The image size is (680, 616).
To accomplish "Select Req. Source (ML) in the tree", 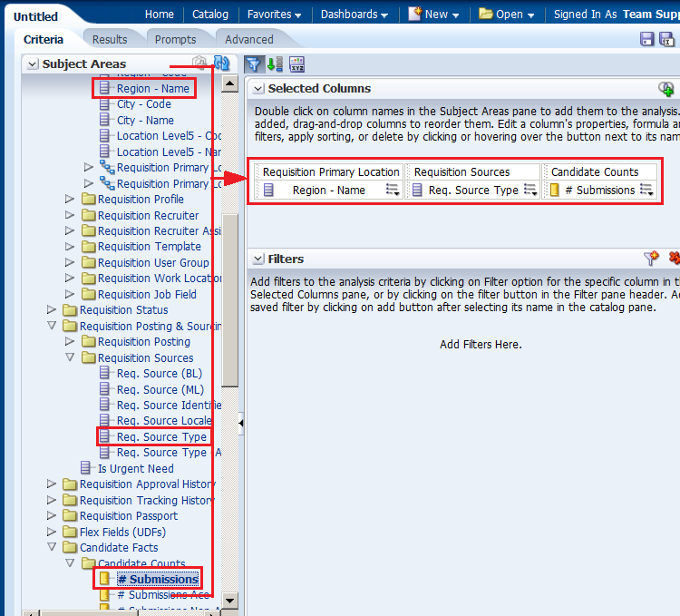I will pos(160,389).
